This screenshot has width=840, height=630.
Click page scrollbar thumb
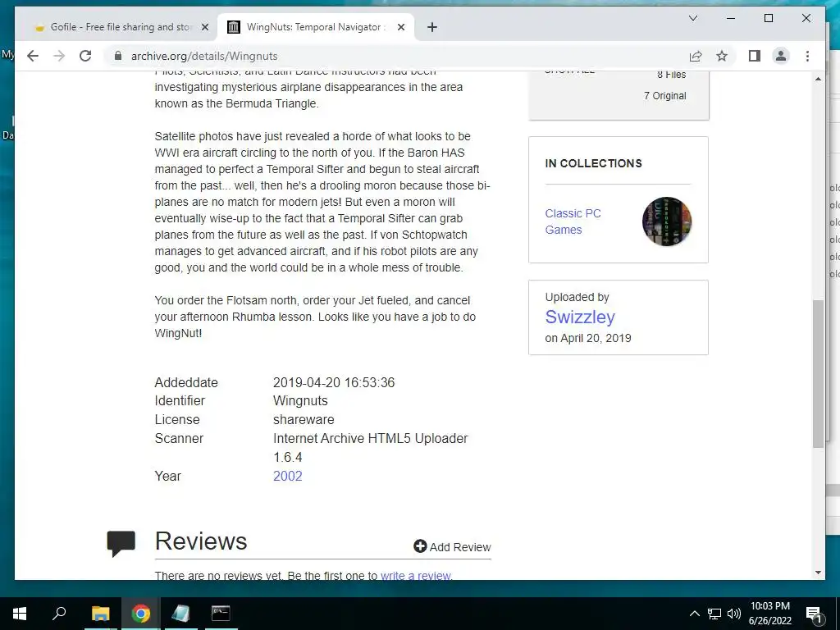tap(818, 373)
